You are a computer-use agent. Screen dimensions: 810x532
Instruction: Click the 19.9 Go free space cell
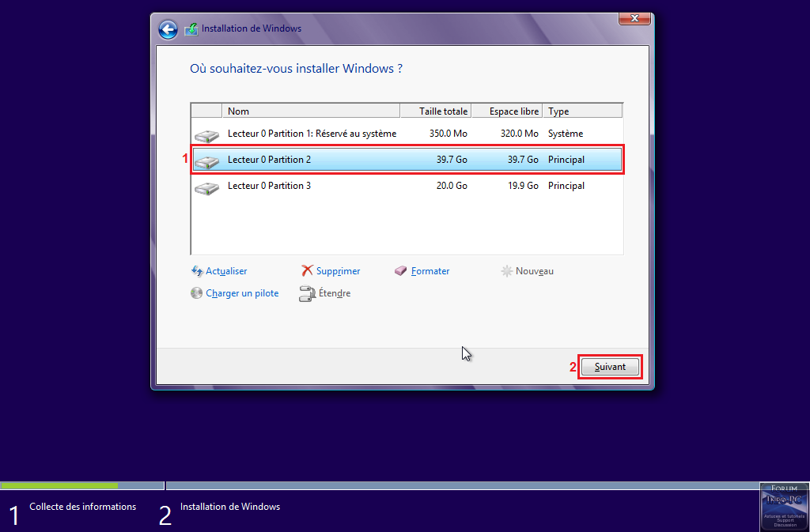point(523,186)
